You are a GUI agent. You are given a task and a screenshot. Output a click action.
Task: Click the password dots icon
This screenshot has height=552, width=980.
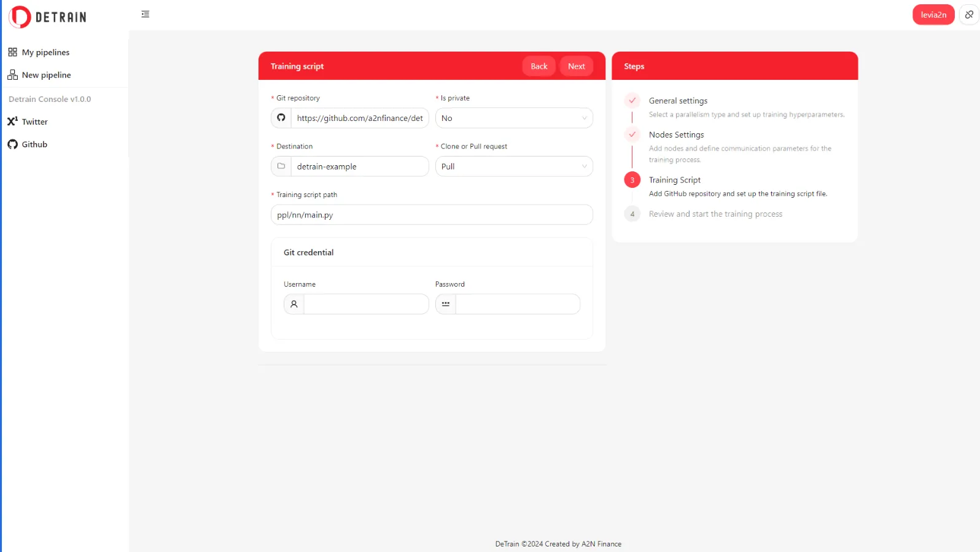click(446, 304)
